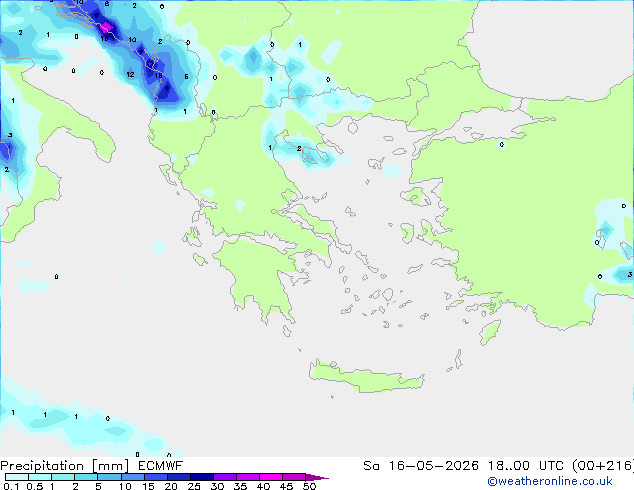Viewport: 634px width, 490px height.
Task: Click legend scale label '0.1'
Action: [11, 486]
